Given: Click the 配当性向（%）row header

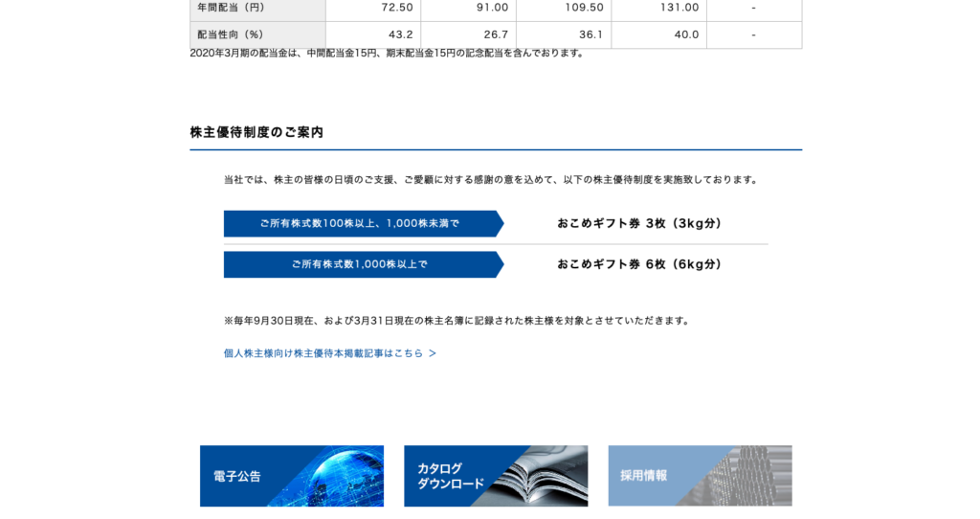Looking at the screenshot, I should point(257,35).
